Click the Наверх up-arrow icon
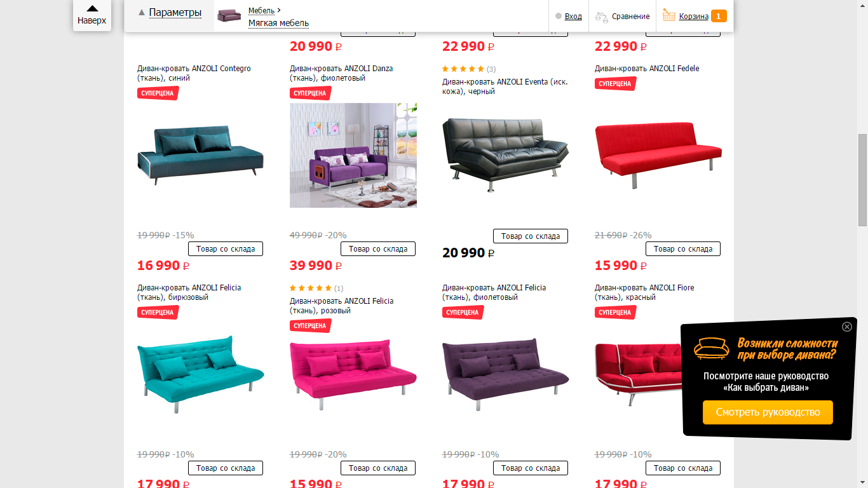The height and width of the screenshot is (488, 868). tap(92, 8)
